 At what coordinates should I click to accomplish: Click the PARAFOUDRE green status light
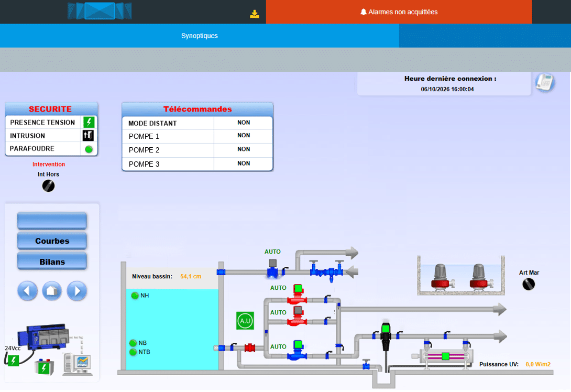[89, 149]
